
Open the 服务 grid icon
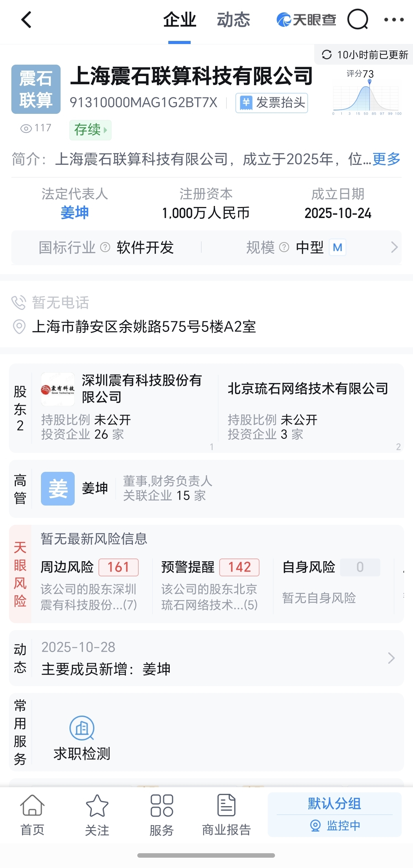(162, 805)
